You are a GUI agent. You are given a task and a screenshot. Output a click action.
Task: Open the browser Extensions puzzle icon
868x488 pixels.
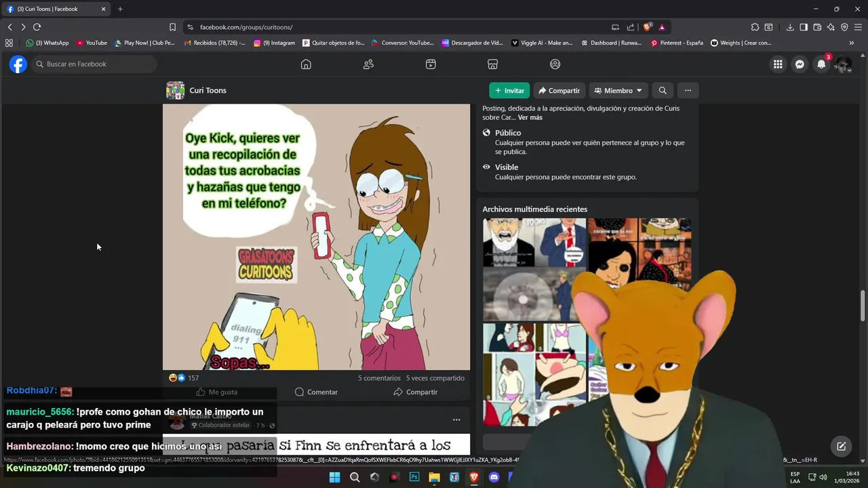coord(755,27)
